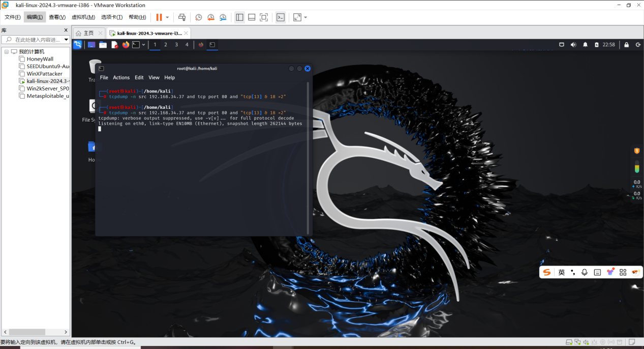
Task: Click the Sogou input method S logo
Action: (547, 272)
